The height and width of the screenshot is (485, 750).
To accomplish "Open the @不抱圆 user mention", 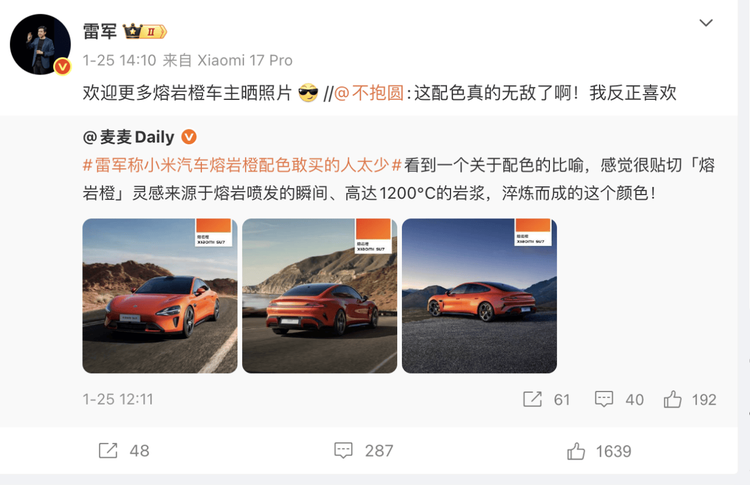I will 369,93.
